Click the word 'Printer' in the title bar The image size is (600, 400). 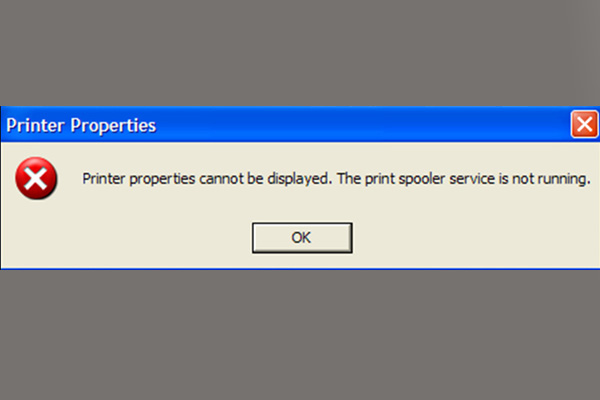click(x=35, y=125)
